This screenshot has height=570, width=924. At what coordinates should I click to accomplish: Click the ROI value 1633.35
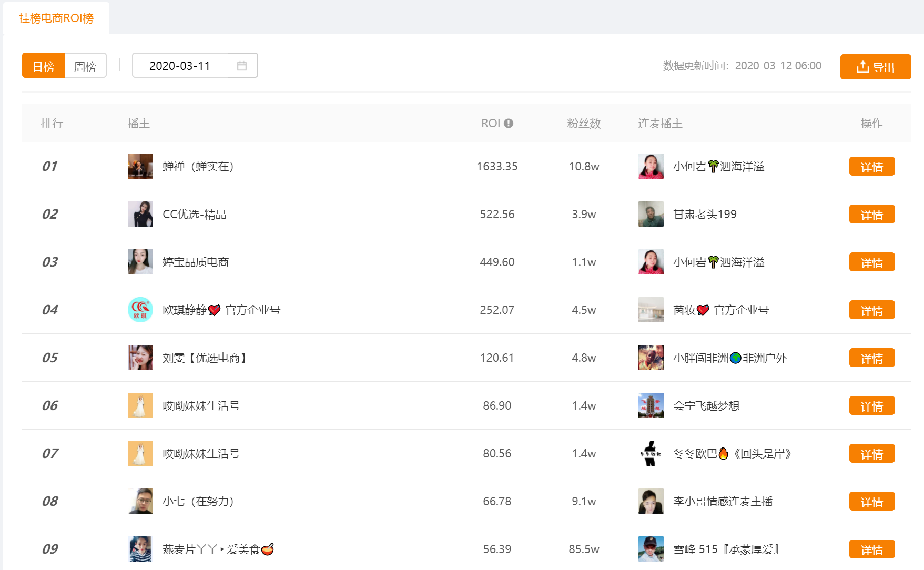pyautogui.click(x=497, y=167)
